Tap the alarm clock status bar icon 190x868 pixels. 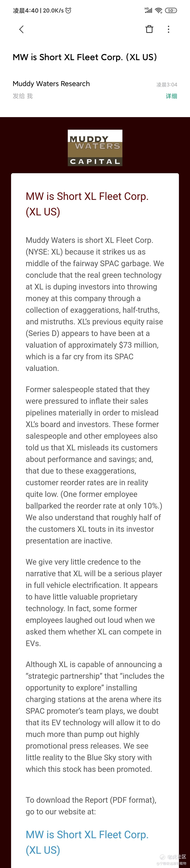pyautogui.click(x=68, y=10)
